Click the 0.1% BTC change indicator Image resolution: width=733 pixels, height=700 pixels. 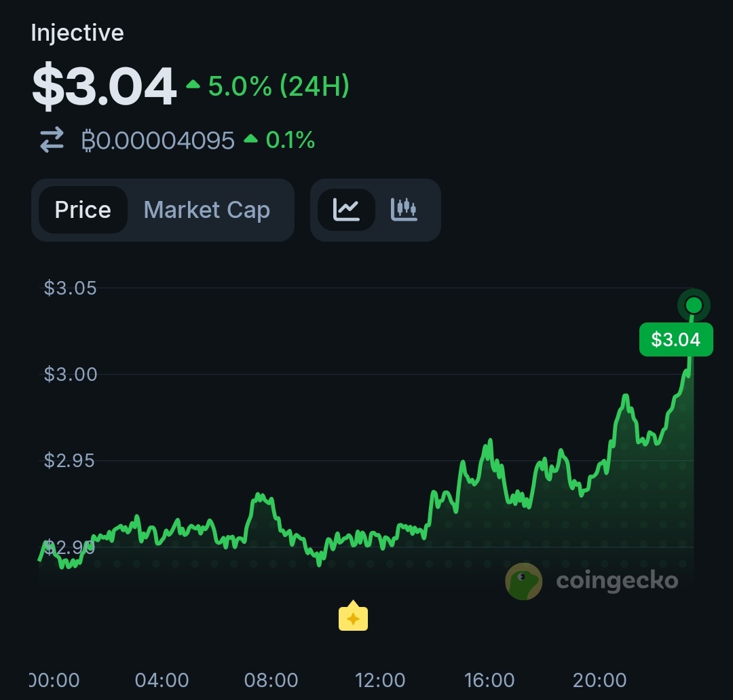(280, 141)
